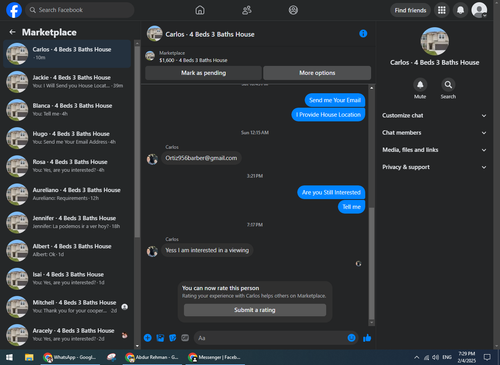Switch to WhatsApp Chrome taskbar window
Image resolution: width=500 pixels, height=365 pixels.
tap(70, 357)
